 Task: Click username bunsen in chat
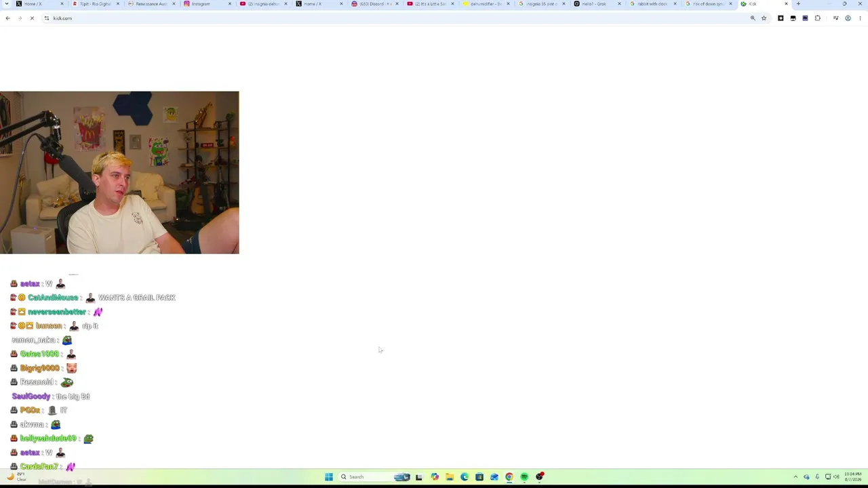[49, 326]
